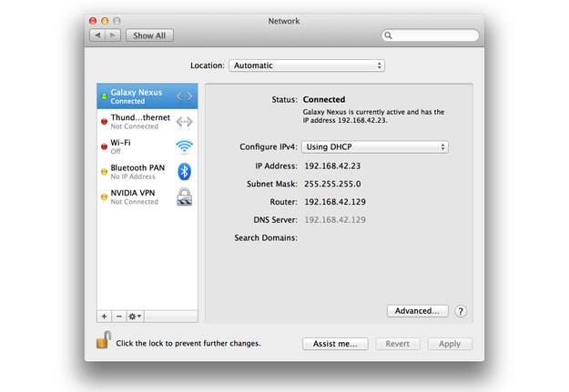Click the yellow status dot for NVIDIA VPN
The height and width of the screenshot is (392, 569).
click(x=104, y=196)
